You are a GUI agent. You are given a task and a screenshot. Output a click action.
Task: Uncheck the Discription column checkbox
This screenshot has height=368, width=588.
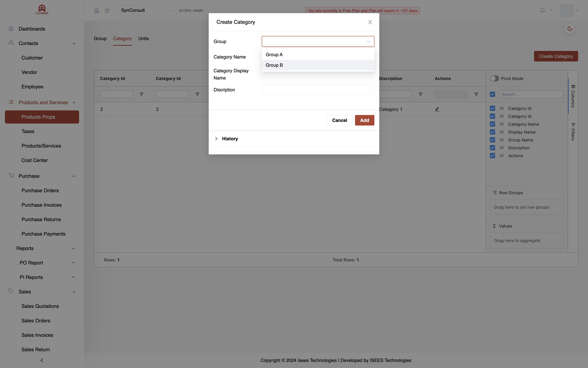pos(493,148)
